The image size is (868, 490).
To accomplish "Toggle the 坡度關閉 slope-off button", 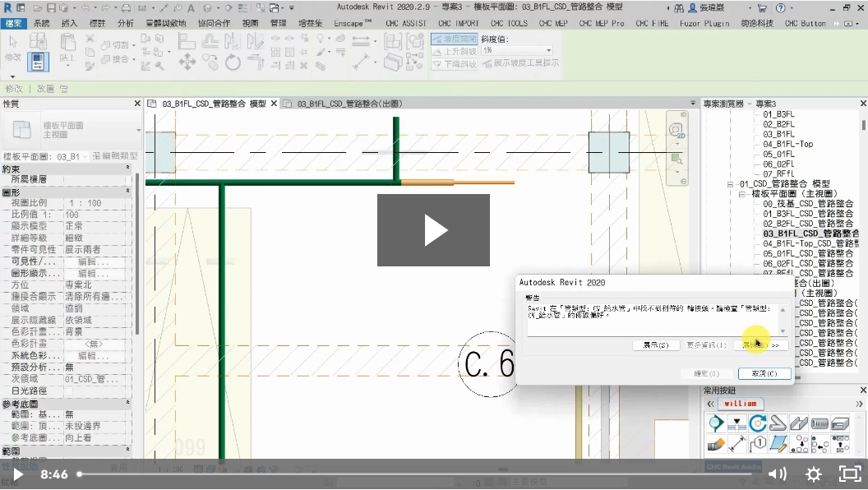I will pos(454,39).
